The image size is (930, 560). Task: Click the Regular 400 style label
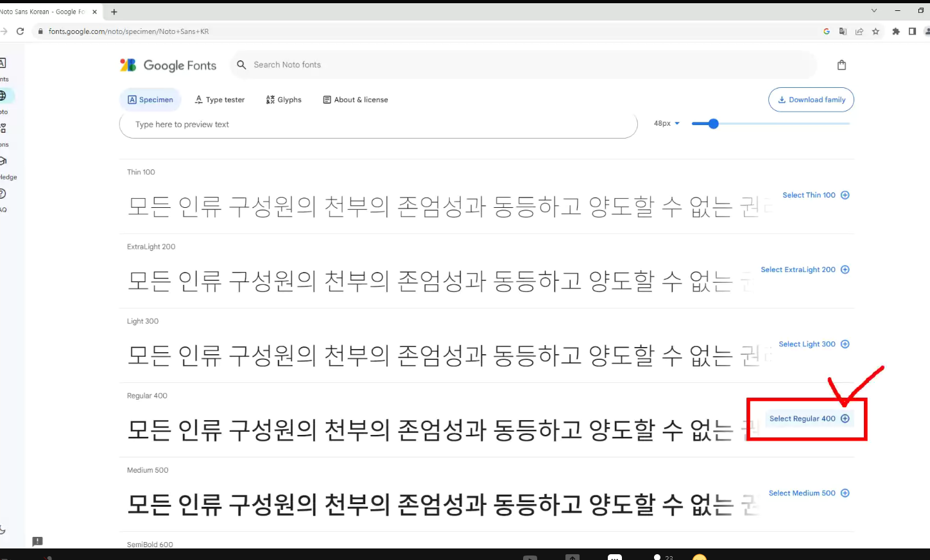[147, 395]
